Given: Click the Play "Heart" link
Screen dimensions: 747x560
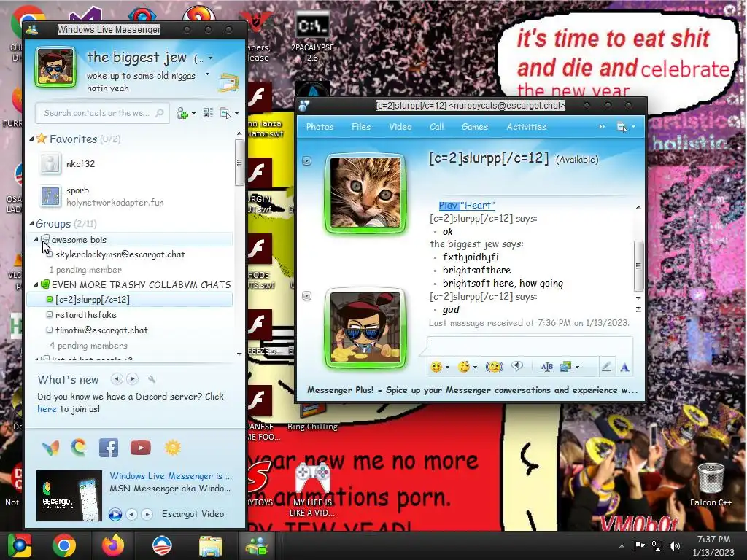Looking at the screenshot, I should click(x=467, y=205).
